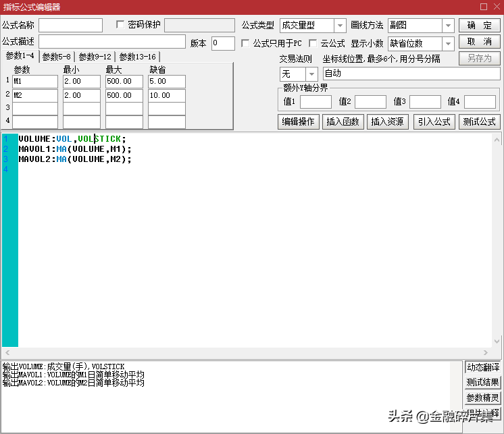Click code line VOLUME:VOL,VOLSTICK;

pyautogui.click(x=72, y=138)
